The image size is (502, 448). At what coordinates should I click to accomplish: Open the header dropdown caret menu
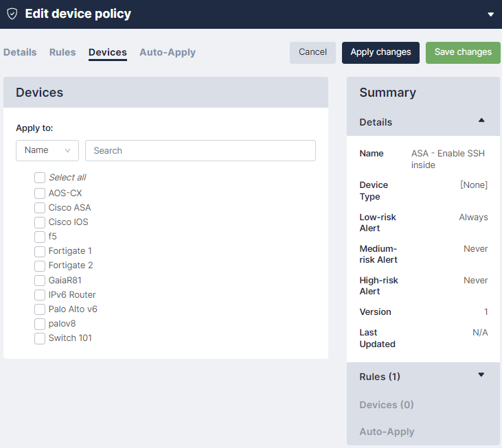click(x=490, y=14)
